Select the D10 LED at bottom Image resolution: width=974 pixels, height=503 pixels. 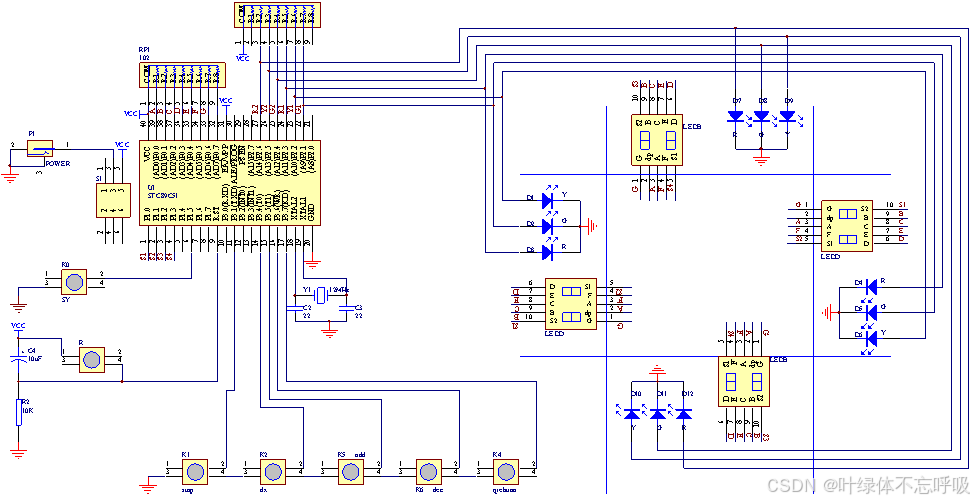[x=632, y=411]
